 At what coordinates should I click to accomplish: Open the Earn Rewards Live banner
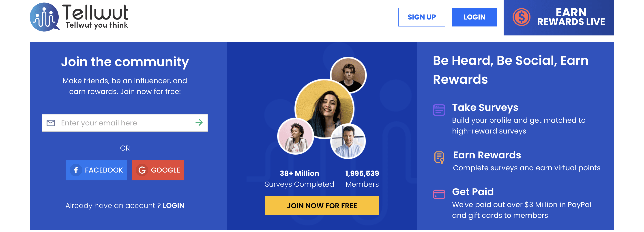558,18
